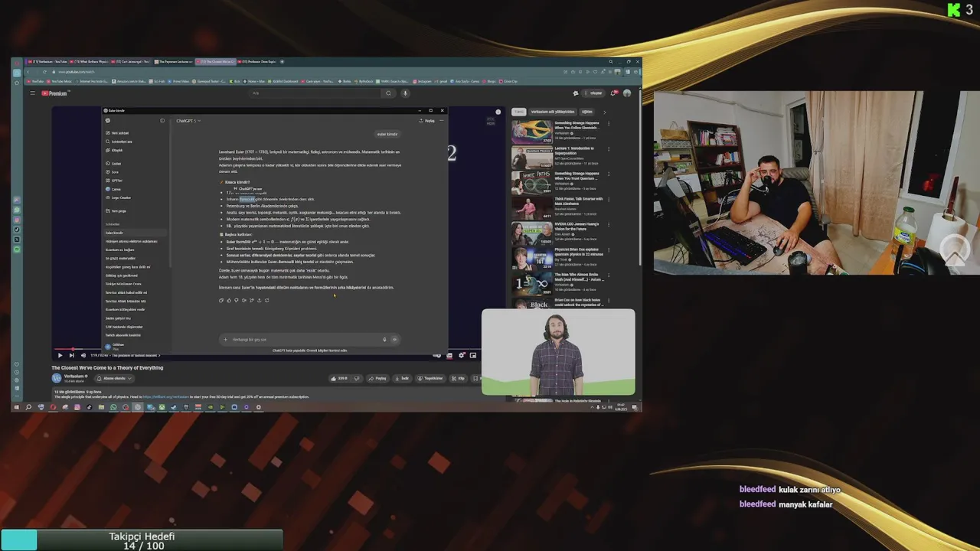Toggle the ChatGPT sidebar collapse icon
Screen dimensions: 980x551
point(162,120)
